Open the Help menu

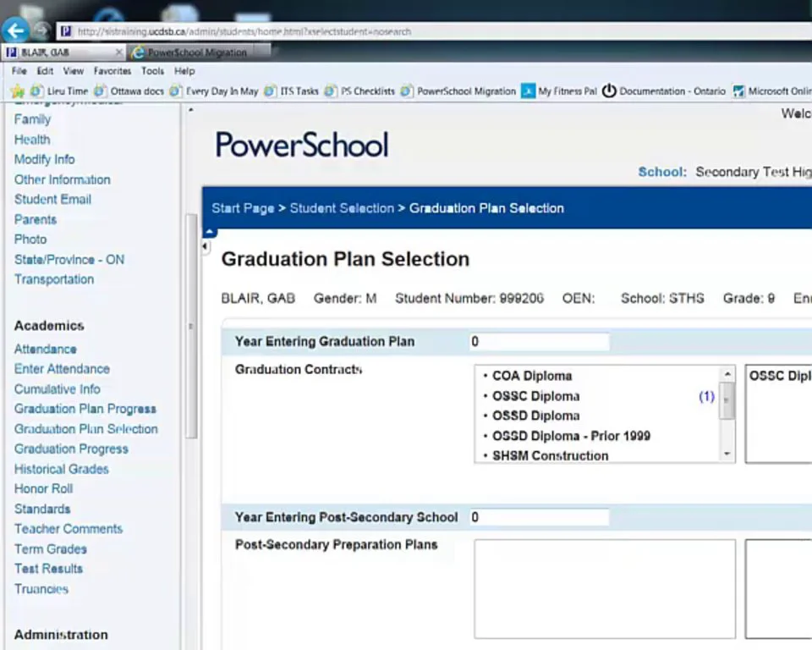(184, 71)
